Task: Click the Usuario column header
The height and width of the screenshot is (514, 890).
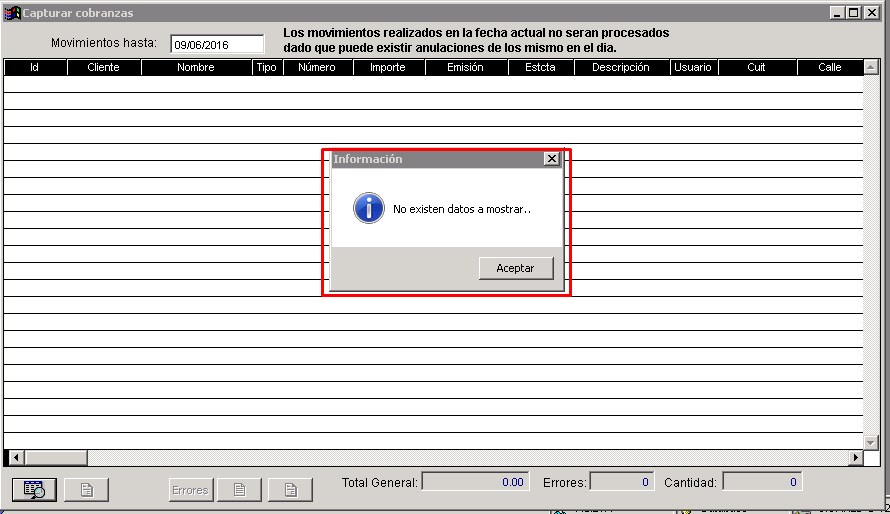Action: (693, 67)
